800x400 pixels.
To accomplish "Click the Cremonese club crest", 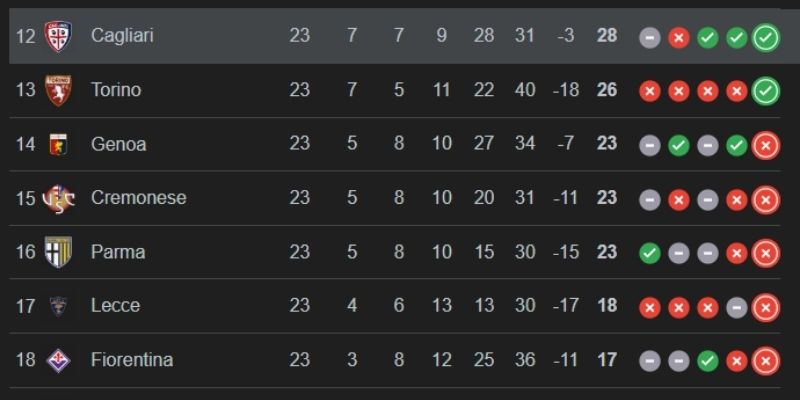I will pyautogui.click(x=58, y=198).
